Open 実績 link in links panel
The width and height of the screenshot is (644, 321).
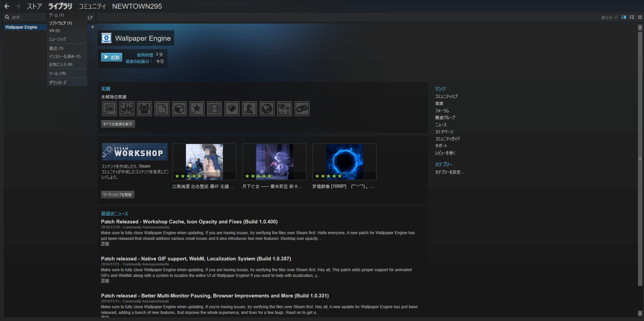pos(439,104)
